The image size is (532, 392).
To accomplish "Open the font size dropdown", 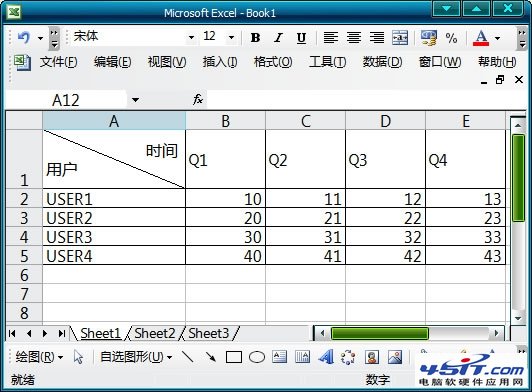I will pos(231,37).
